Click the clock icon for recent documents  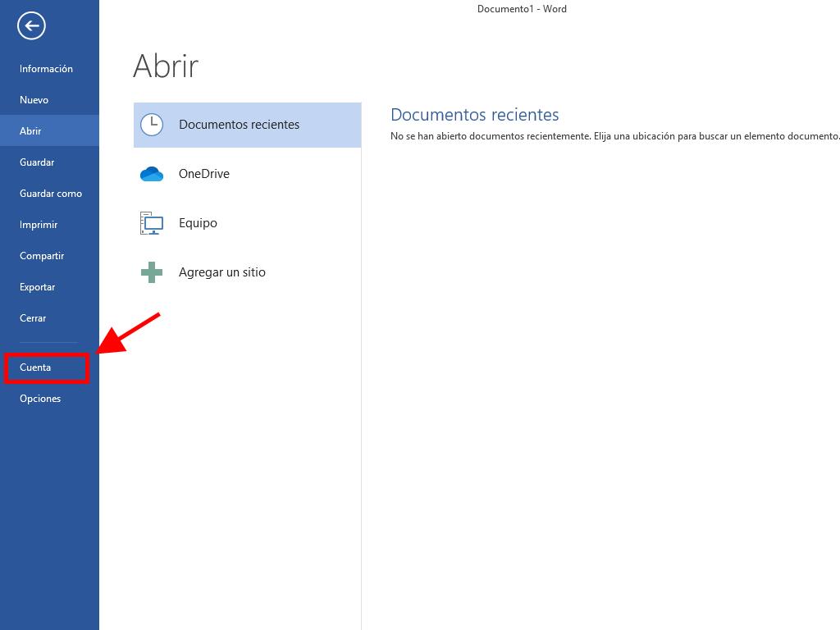click(152, 125)
